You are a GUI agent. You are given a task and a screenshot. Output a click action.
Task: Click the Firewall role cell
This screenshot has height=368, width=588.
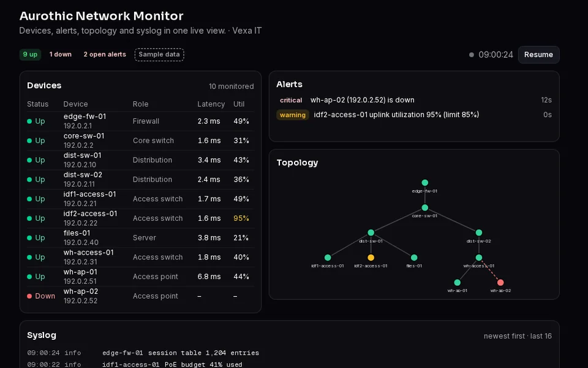pos(146,121)
